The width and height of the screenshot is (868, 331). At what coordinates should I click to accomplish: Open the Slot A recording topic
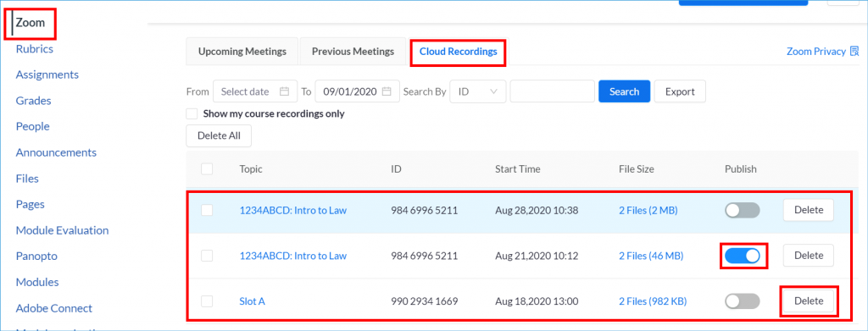pyautogui.click(x=252, y=301)
